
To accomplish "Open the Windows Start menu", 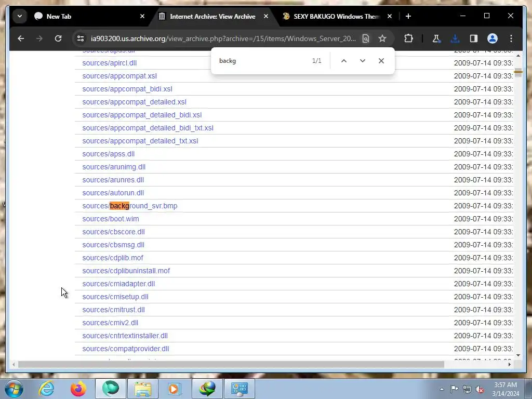I will (14, 389).
